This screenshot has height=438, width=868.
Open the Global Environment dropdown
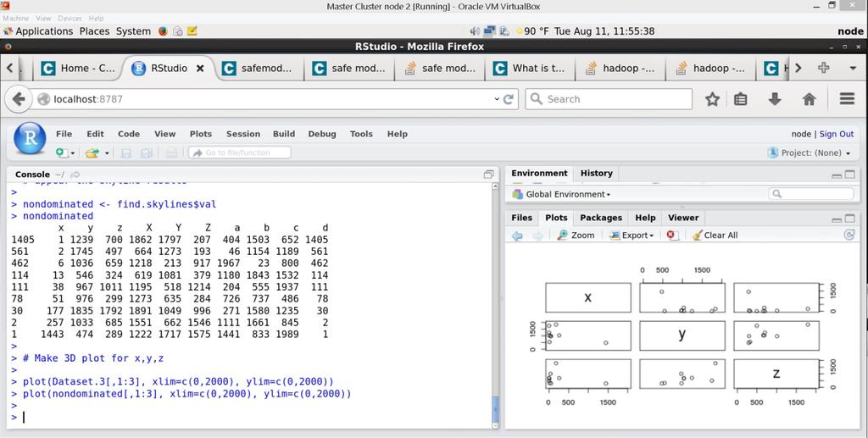coord(562,194)
